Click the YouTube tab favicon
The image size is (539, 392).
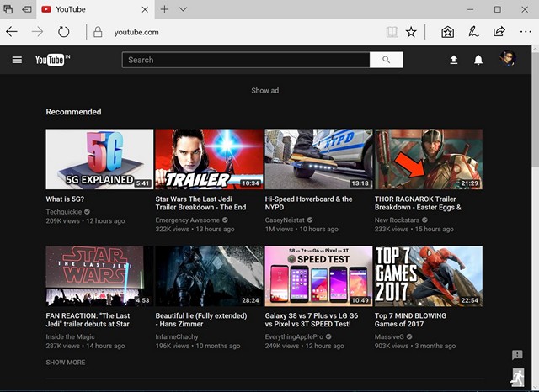click(46, 9)
